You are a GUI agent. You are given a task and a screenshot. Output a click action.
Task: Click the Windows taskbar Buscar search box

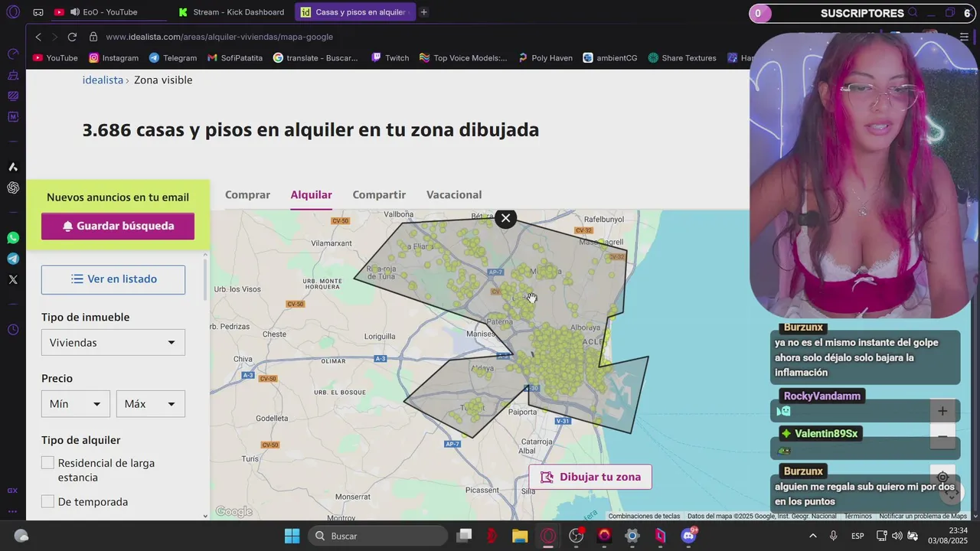(x=378, y=536)
